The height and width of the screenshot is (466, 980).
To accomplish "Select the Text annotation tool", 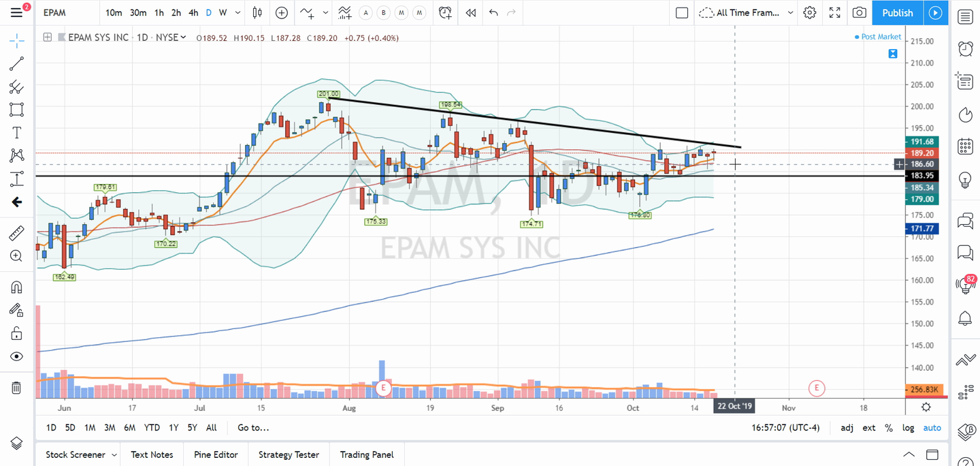I will pyautogui.click(x=17, y=133).
